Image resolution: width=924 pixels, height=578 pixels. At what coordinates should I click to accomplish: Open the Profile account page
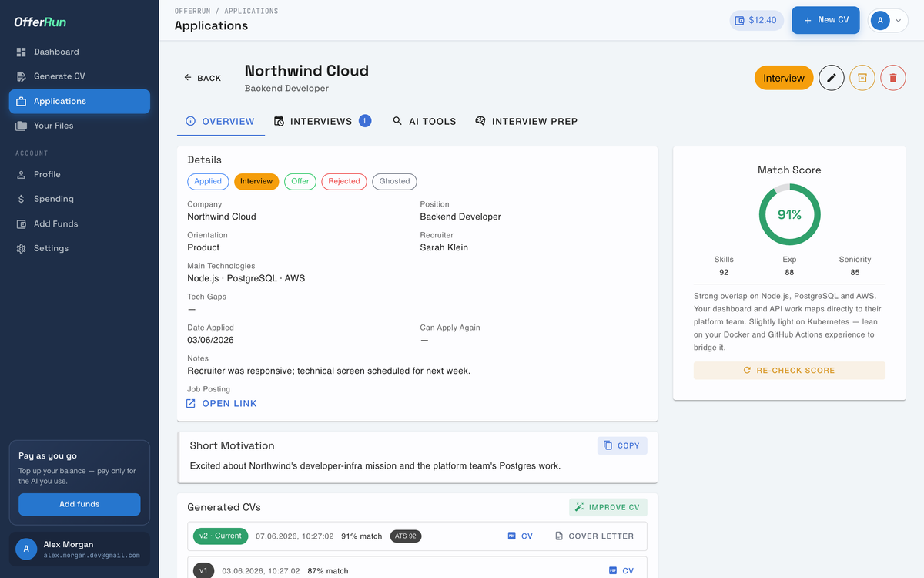click(x=79, y=174)
